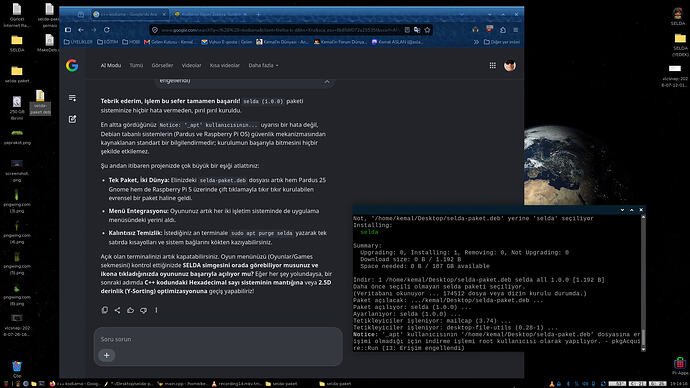The height and width of the screenshot is (388, 690).
Task: Open the sidebar tabs icon in browser
Action: pos(68,30)
